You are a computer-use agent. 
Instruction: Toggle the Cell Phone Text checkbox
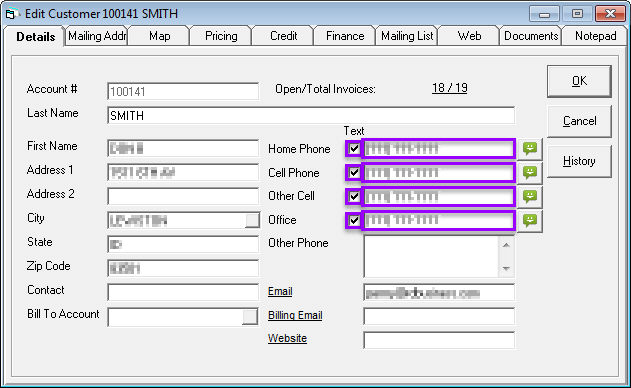pyautogui.click(x=354, y=173)
